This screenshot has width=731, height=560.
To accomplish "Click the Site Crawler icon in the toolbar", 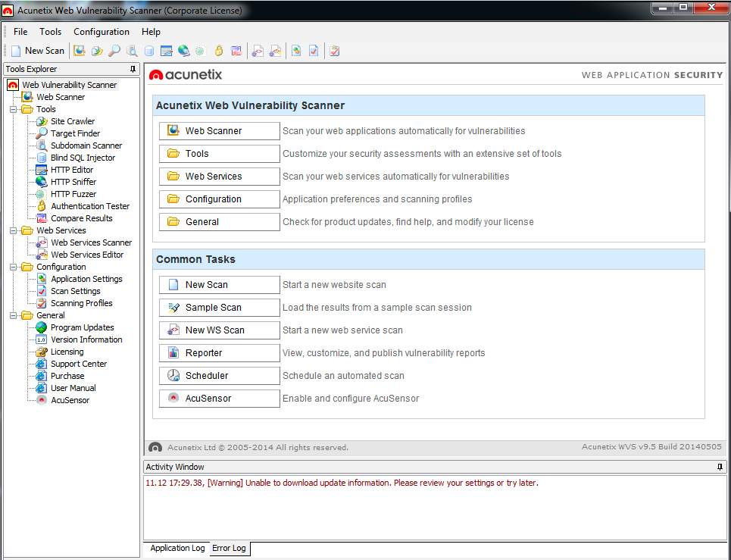I will [x=97, y=51].
